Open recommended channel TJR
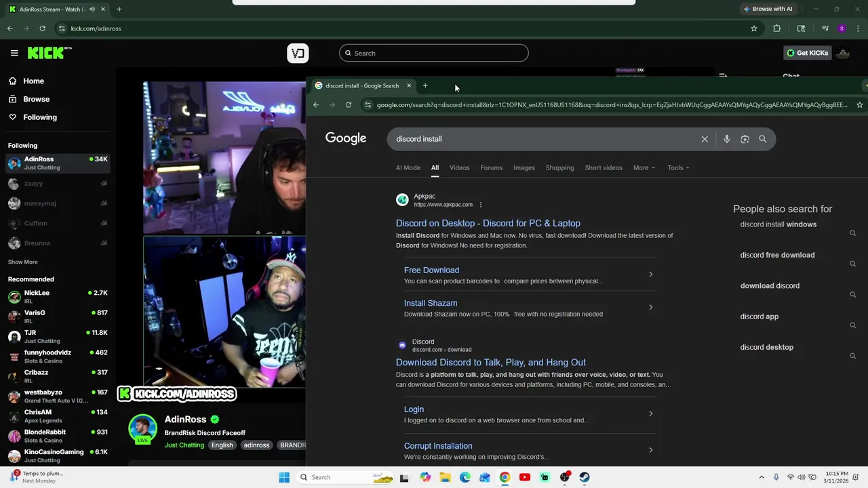 pos(58,336)
